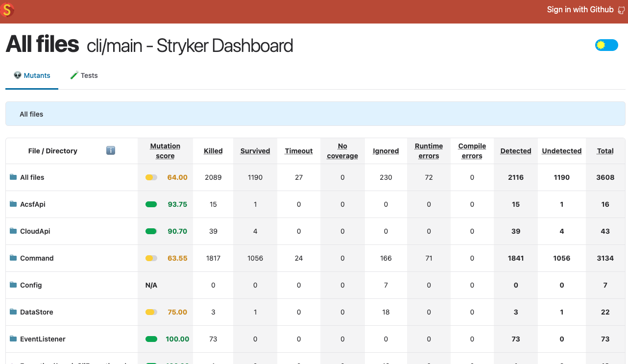Click the Compile errors column header
Screen dimensions: 628x364
(472, 151)
